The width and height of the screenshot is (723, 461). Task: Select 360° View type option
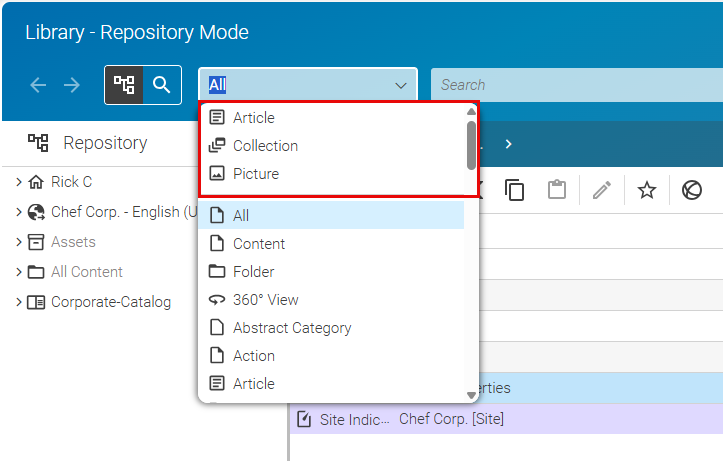331,300
